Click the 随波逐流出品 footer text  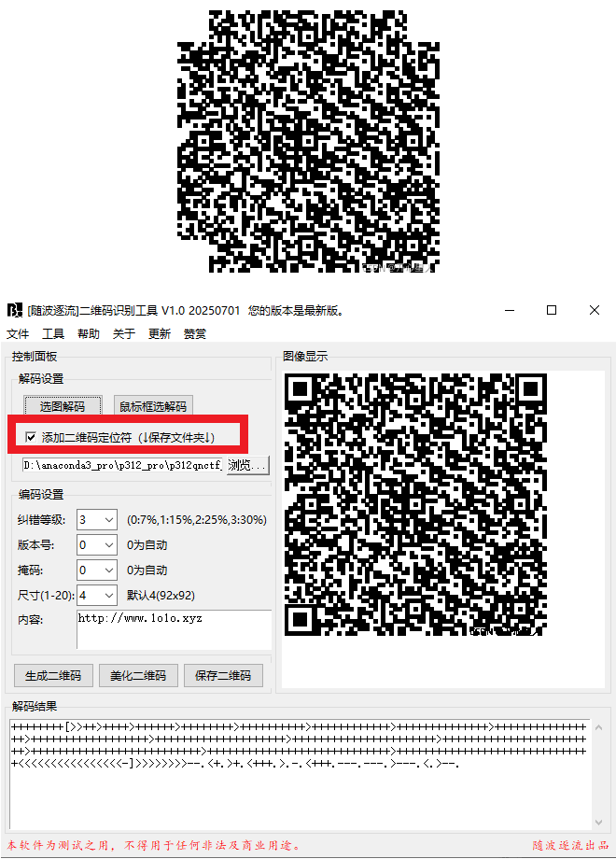point(570,845)
